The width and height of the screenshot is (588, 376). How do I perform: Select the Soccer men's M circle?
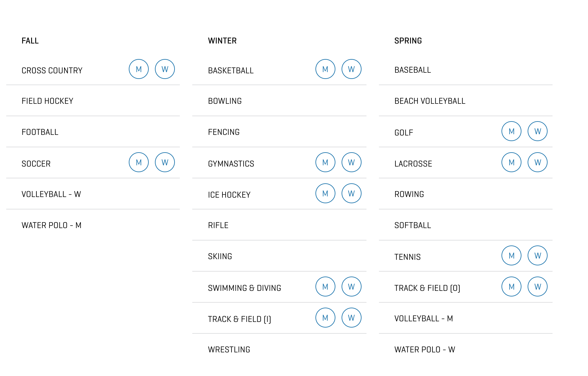[x=139, y=162]
